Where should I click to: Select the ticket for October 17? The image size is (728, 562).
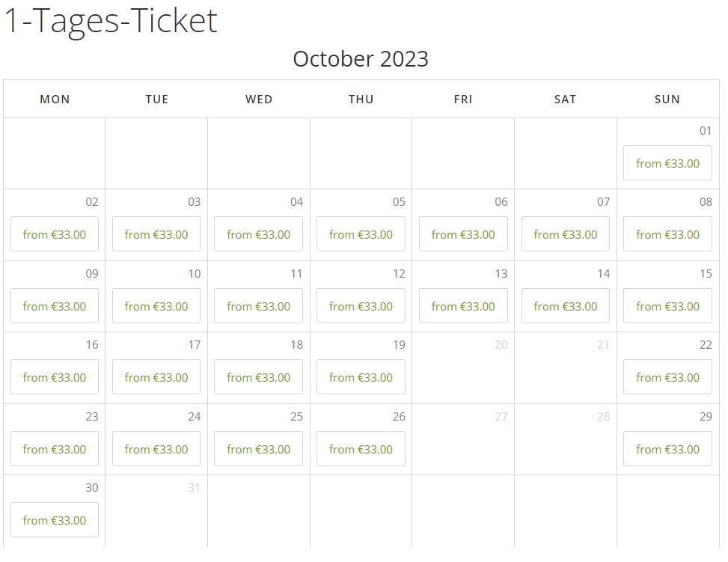tap(156, 377)
